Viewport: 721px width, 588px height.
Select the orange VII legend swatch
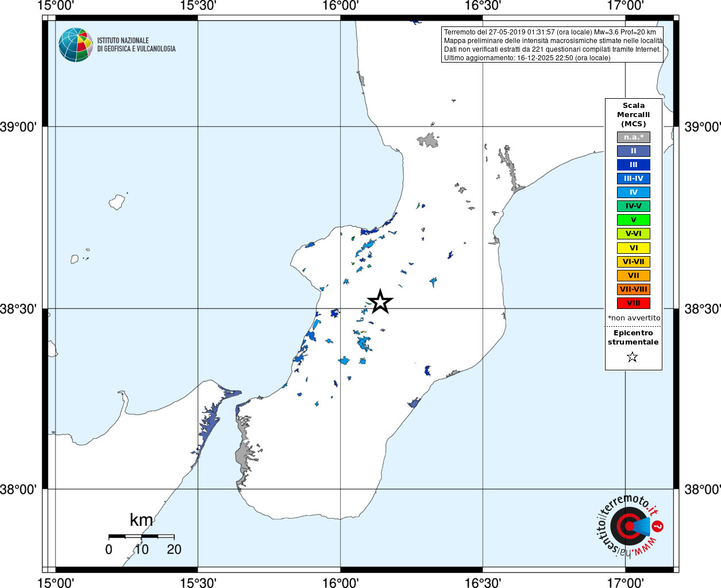tap(634, 276)
